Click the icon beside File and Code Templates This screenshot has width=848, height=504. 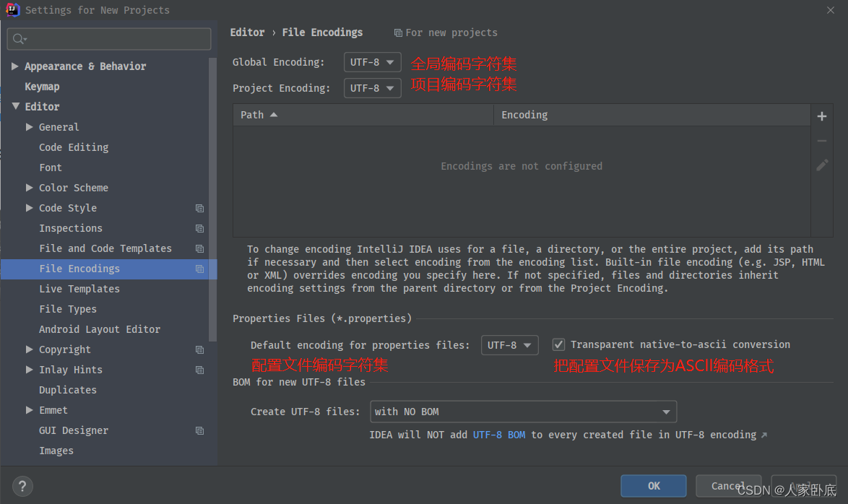[x=199, y=249]
